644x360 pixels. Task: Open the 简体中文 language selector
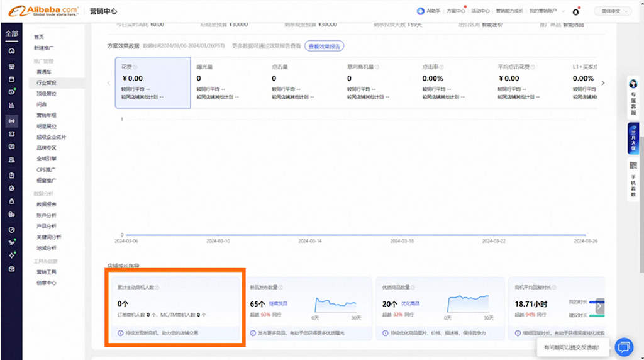point(613,11)
